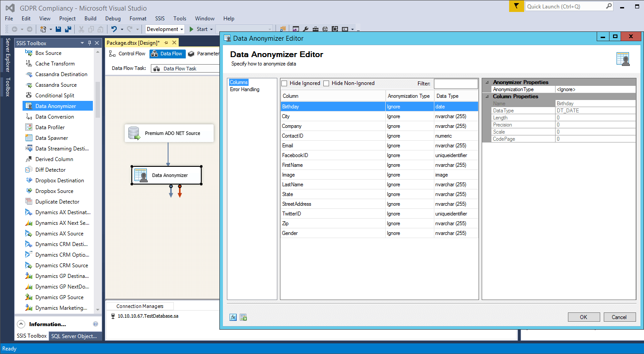This screenshot has width=644, height=354.
Task: Select the ContactID column row
Action: point(379,136)
